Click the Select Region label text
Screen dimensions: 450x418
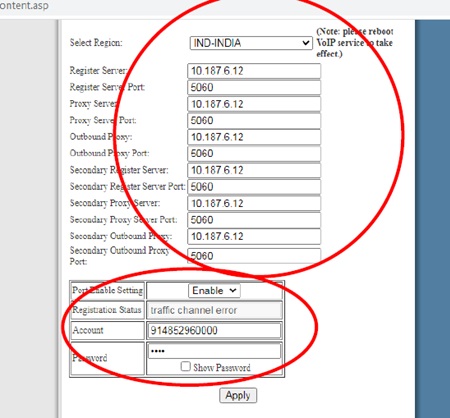click(96, 43)
